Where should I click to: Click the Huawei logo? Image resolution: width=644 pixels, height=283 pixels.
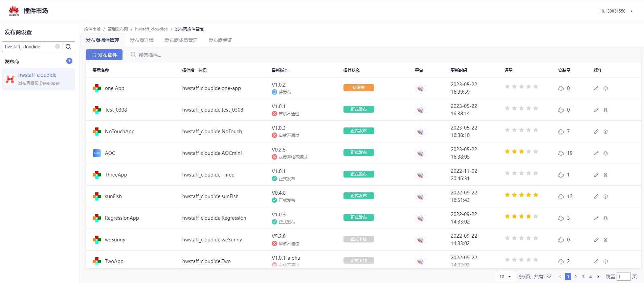[x=14, y=11]
